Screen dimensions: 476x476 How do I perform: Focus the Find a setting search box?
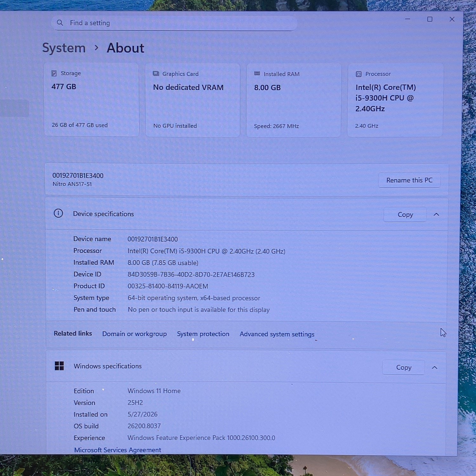[x=174, y=23]
